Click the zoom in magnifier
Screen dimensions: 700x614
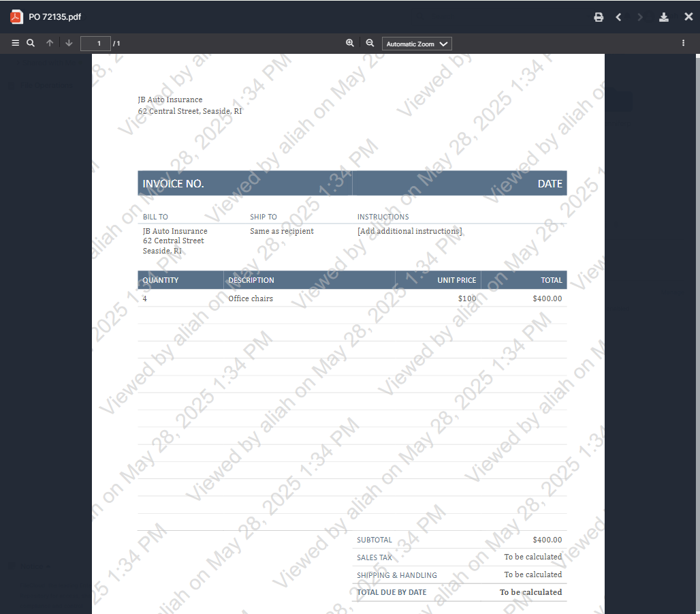(x=350, y=43)
